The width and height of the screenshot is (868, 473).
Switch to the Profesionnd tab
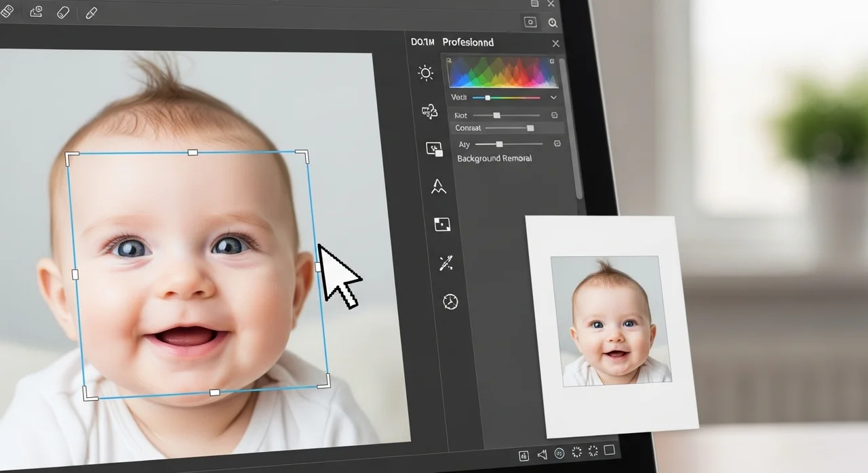467,42
